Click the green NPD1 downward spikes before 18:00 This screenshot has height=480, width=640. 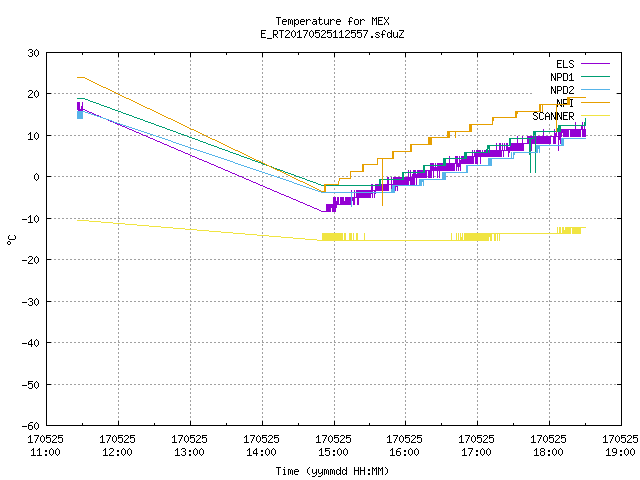[533, 157]
